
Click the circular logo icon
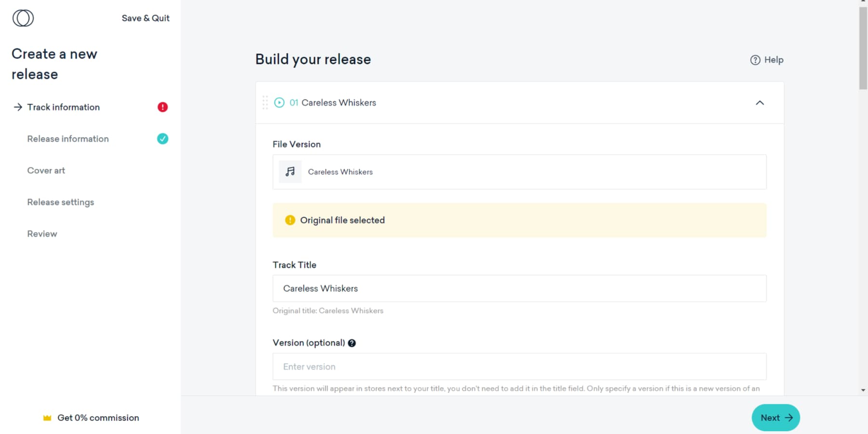23,18
